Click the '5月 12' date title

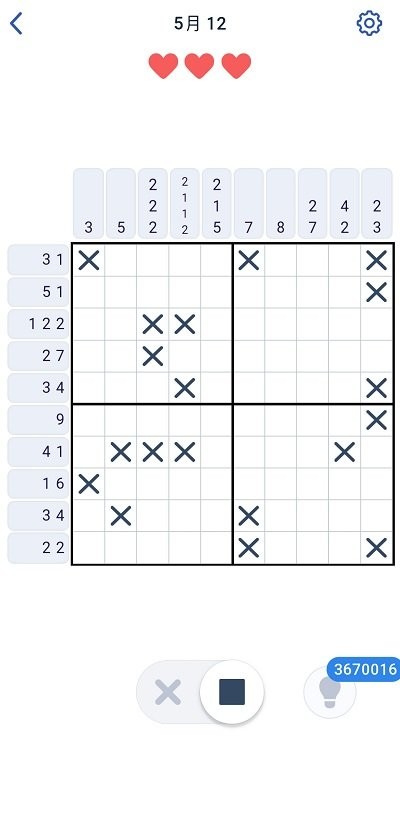(200, 24)
